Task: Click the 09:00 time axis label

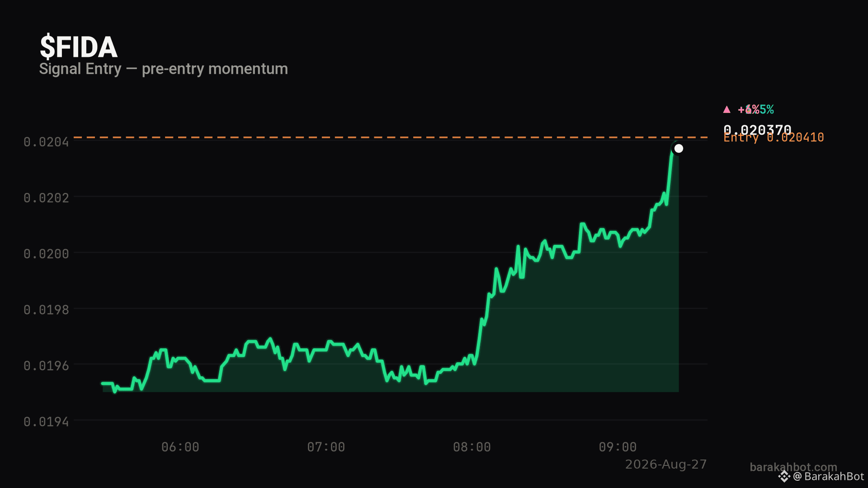Action: coord(618,447)
